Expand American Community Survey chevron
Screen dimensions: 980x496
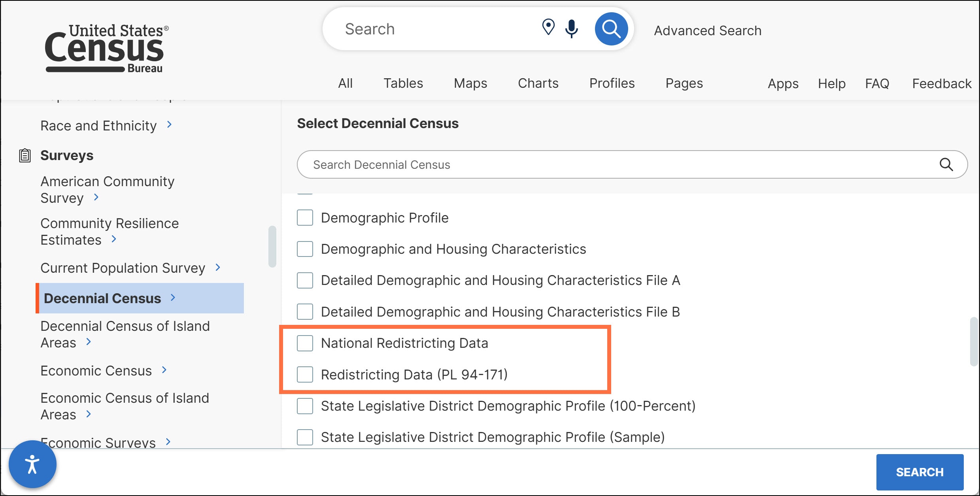tap(96, 197)
